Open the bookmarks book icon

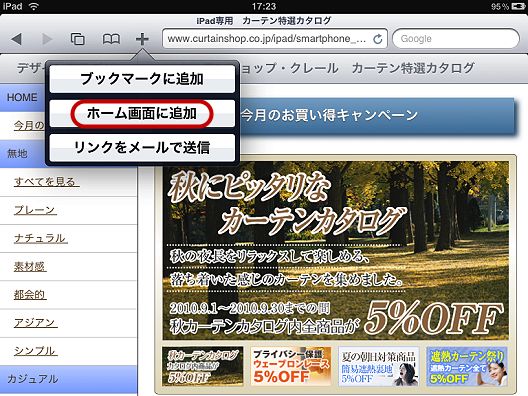pos(111,39)
